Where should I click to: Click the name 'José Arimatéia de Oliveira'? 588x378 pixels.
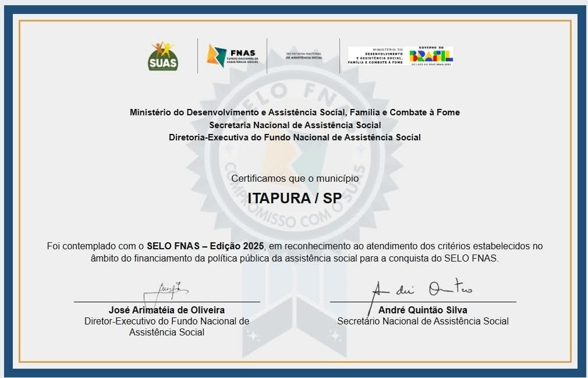(x=167, y=310)
